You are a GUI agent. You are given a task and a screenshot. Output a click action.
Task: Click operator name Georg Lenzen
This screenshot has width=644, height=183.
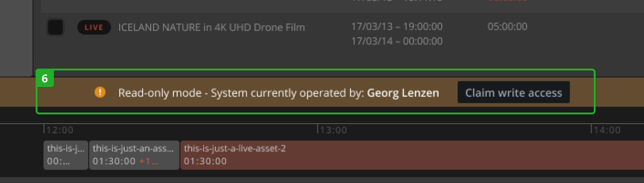pyautogui.click(x=403, y=93)
